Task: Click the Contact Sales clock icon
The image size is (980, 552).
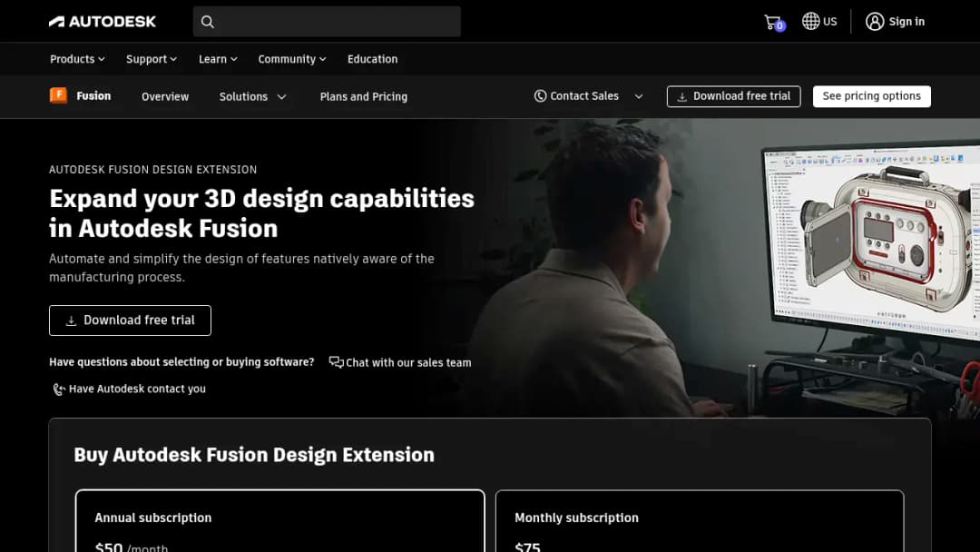Action: tap(540, 96)
